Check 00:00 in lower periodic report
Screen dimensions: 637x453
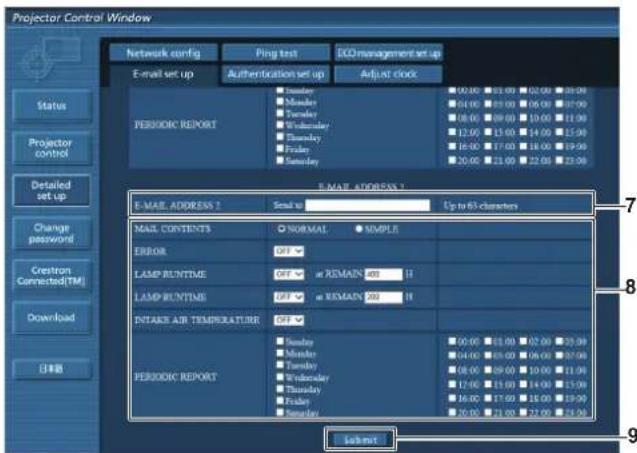pyautogui.click(x=452, y=341)
